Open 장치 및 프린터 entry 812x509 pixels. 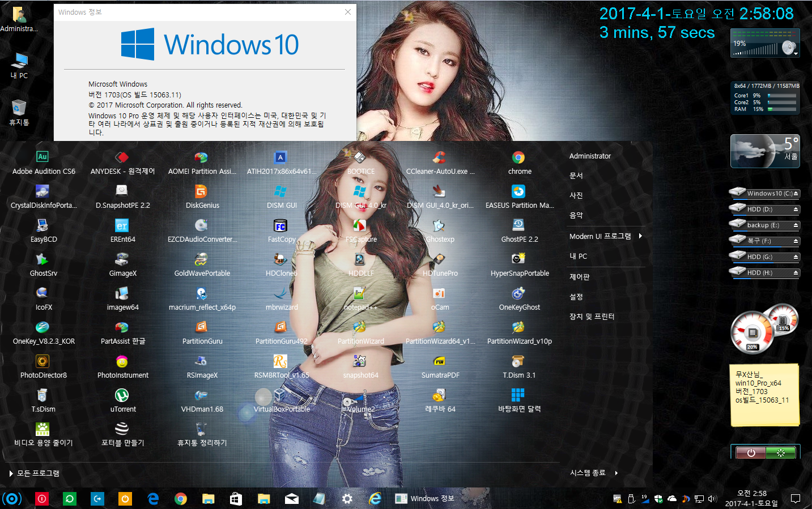(592, 316)
